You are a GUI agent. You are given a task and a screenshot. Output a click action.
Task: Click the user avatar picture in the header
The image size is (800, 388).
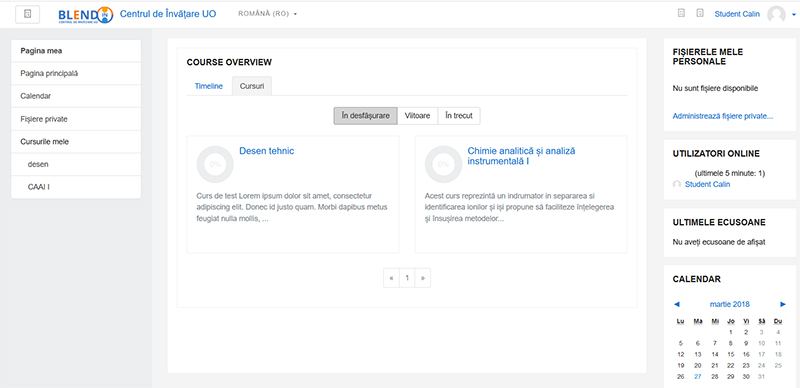click(x=776, y=14)
